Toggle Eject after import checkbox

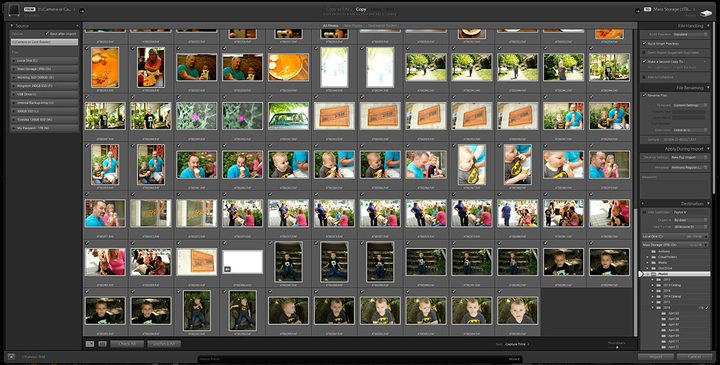pos(47,34)
